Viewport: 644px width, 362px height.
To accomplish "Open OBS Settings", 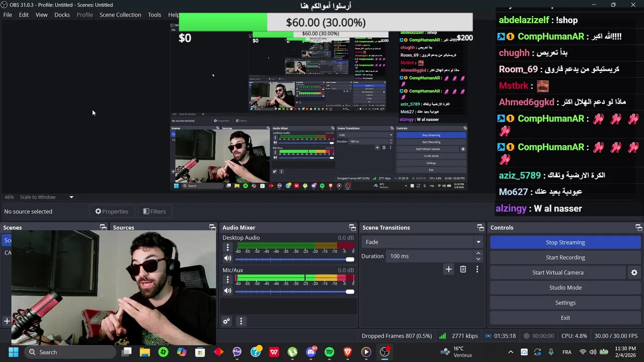I will (565, 303).
